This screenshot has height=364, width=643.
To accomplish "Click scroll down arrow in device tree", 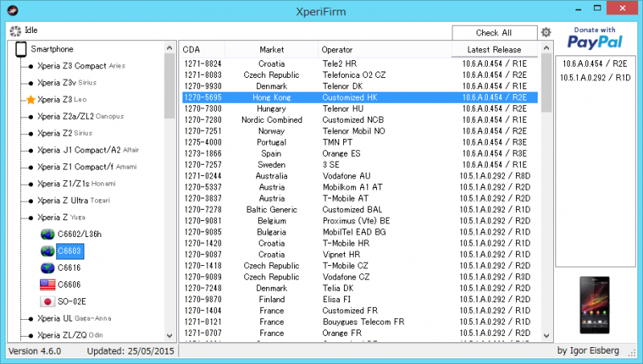I will (170, 336).
